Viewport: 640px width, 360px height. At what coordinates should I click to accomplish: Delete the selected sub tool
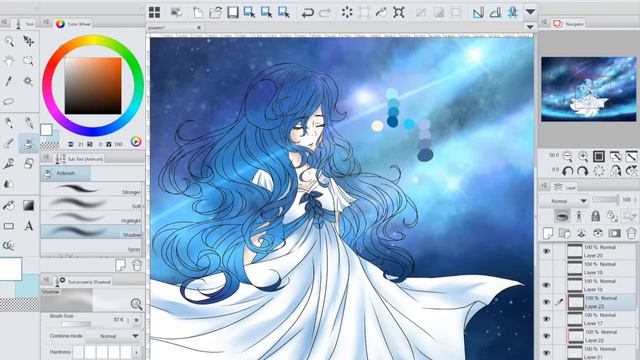pyautogui.click(x=137, y=265)
